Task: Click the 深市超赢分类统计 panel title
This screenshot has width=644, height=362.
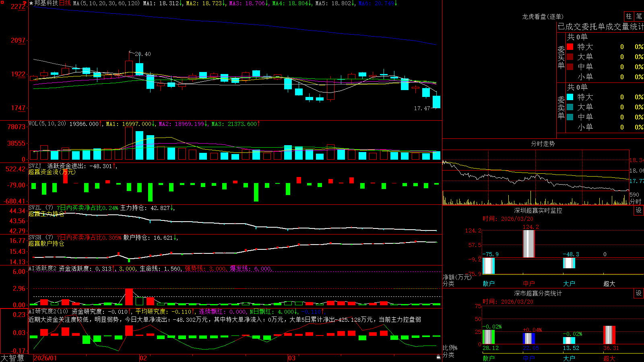Action: coord(538,293)
